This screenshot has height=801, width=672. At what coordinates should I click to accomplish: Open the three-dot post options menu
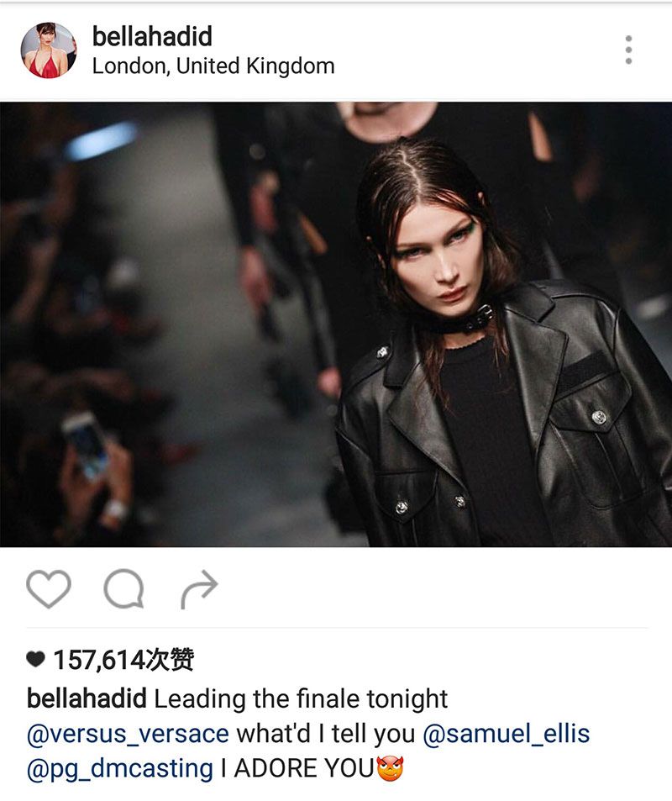pos(628,50)
